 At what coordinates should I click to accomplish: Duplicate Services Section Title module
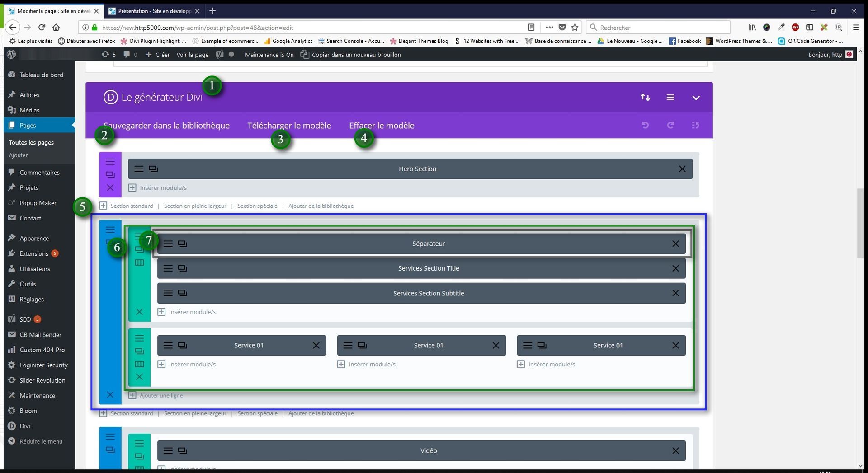pyautogui.click(x=182, y=268)
